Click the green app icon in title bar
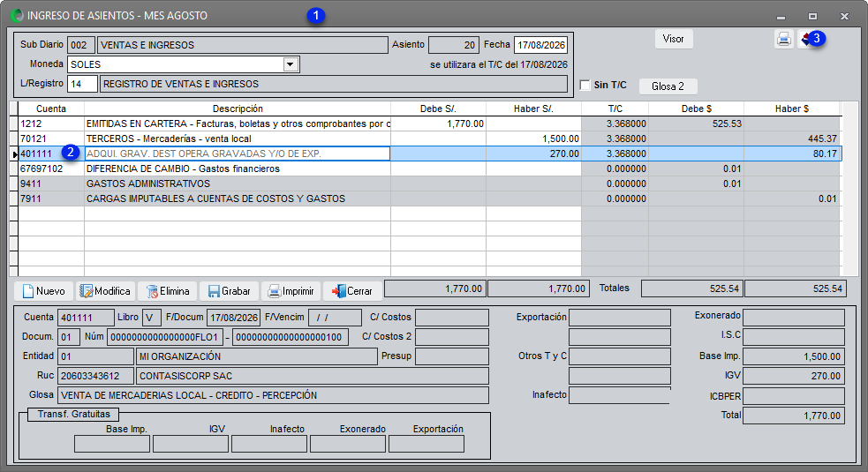Screen dimensions: 868x472 pyautogui.click(x=17, y=16)
